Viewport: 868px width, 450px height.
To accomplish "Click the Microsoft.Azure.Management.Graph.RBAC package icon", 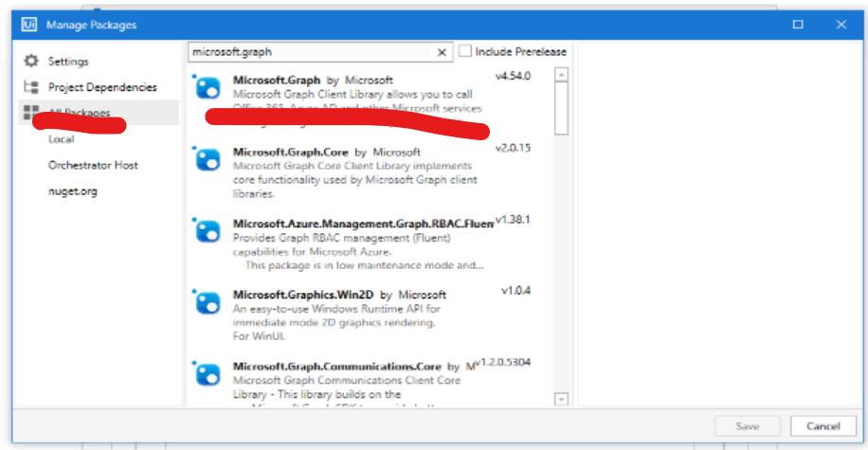I will 208,231.
